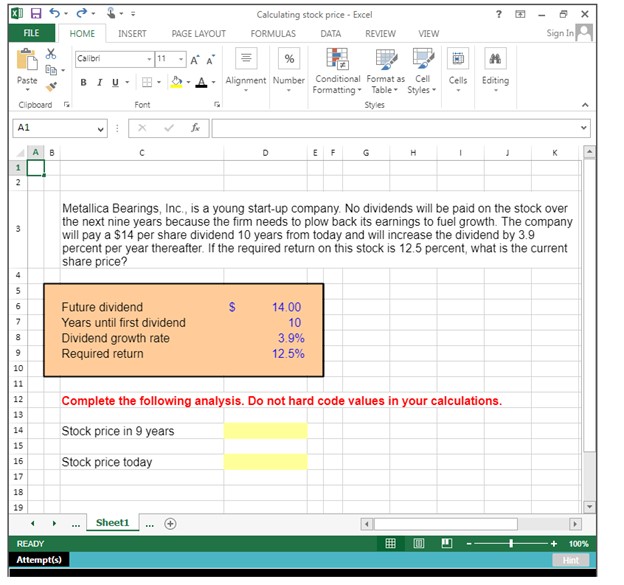Open the FILE tab

click(x=31, y=33)
